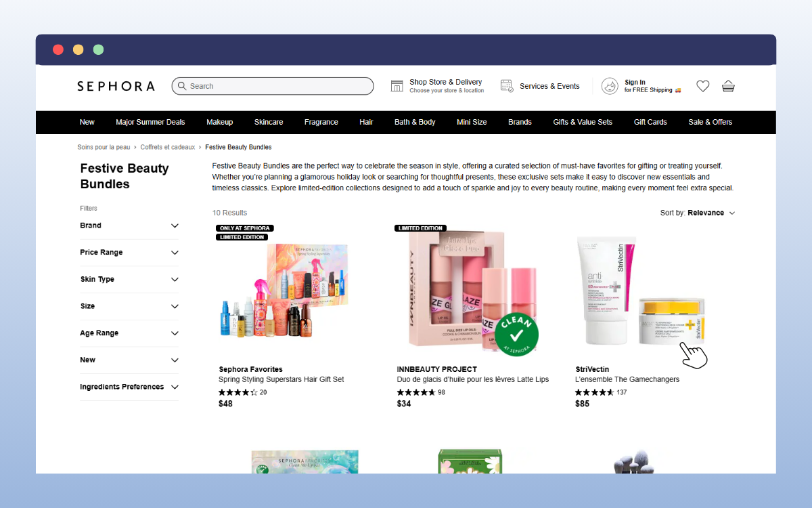Screen dimensions: 812x508
Task: Expand the Size filter
Action: 129,306
